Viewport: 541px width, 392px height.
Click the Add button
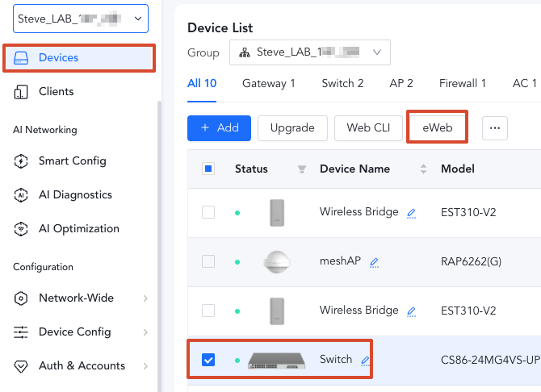click(219, 127)
